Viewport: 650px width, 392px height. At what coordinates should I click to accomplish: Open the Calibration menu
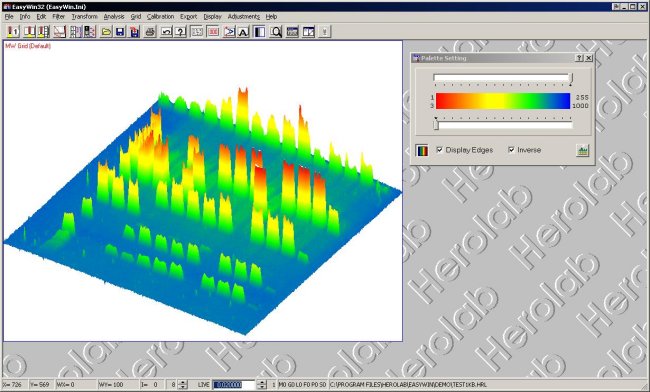(160, 17)
